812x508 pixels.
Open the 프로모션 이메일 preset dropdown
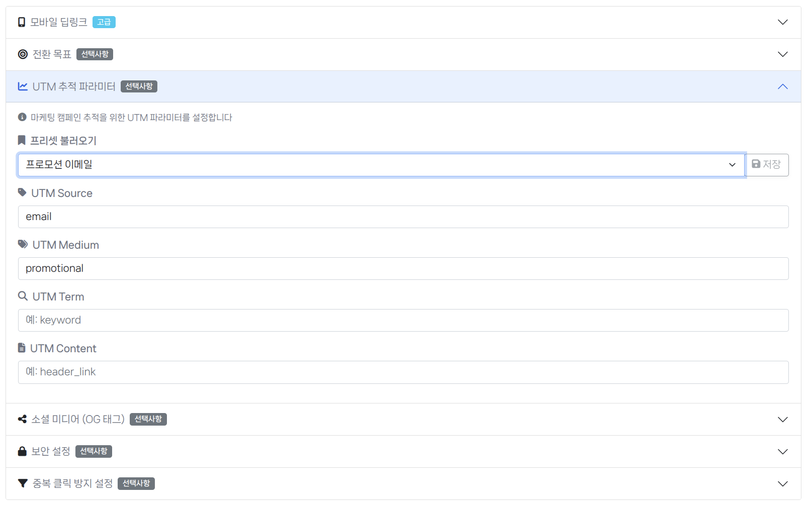tap(381, 165)
